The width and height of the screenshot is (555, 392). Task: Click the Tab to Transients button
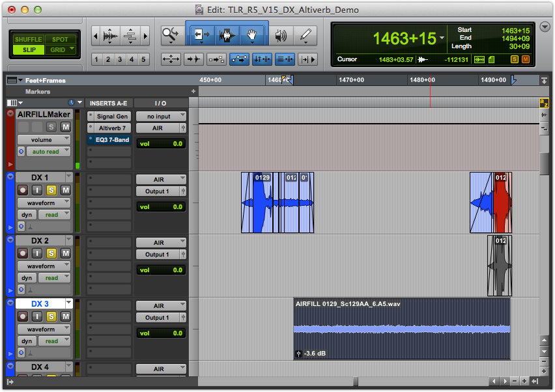(x=194, y=59)
